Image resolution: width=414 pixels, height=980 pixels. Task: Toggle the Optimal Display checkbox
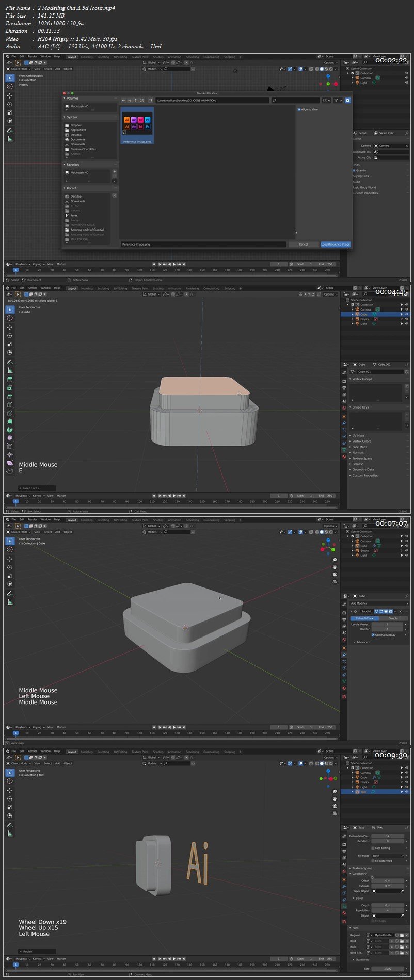click(373, 635)
